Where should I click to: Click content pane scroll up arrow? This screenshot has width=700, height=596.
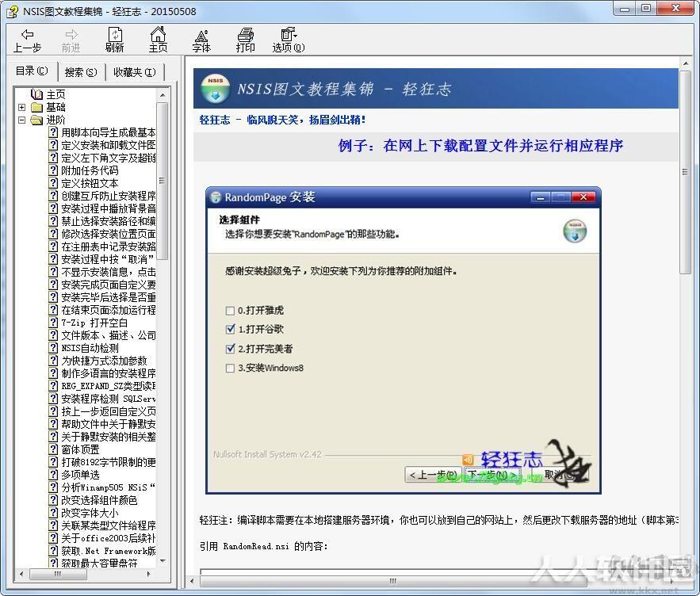point(686,64)
